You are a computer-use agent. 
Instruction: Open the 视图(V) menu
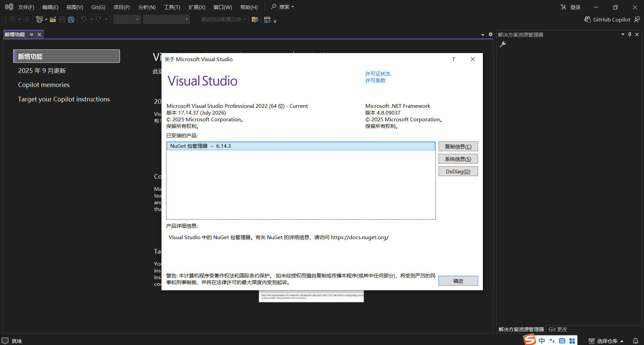[x=75, y=7]
